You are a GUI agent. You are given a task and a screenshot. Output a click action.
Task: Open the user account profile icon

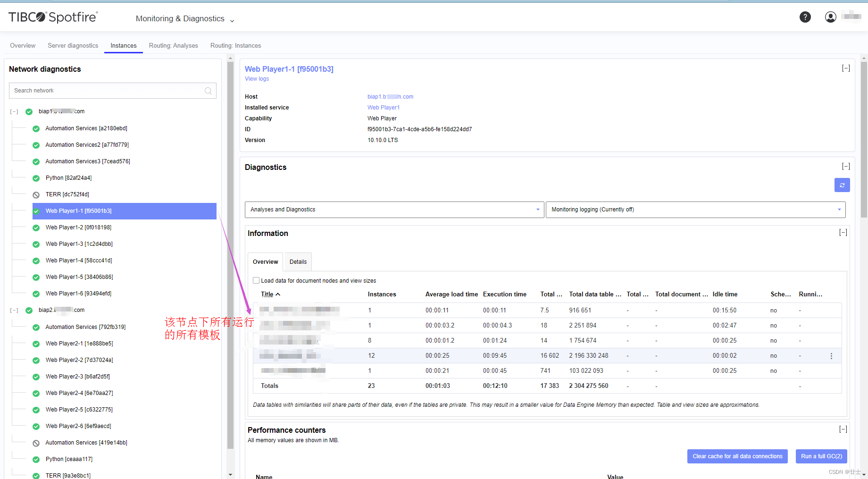[x=831, y=17]
